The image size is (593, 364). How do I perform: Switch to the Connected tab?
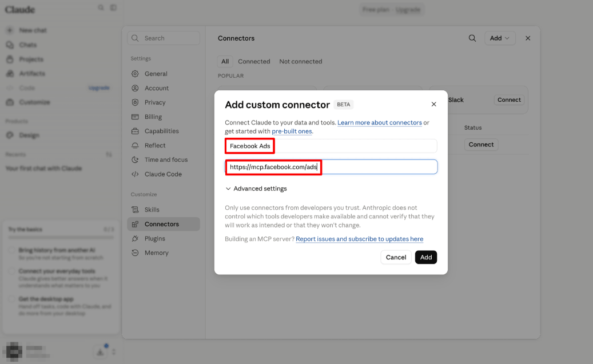point(254,61)
